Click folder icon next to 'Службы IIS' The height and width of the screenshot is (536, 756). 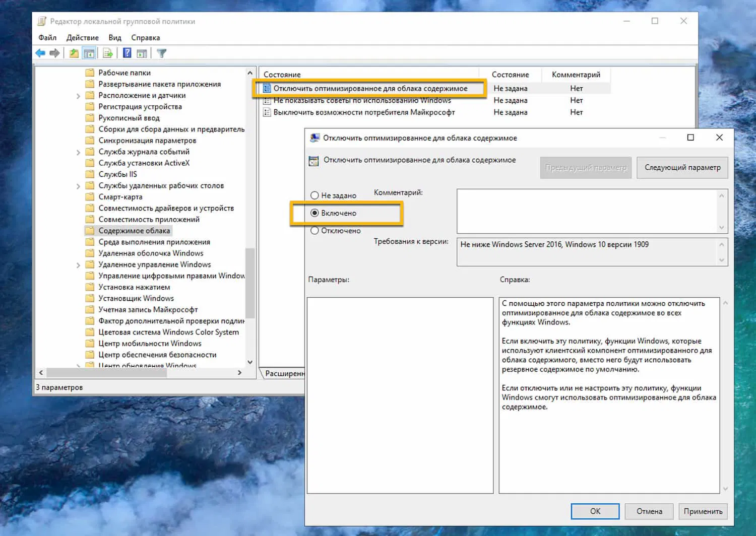(x=90, y=174)
